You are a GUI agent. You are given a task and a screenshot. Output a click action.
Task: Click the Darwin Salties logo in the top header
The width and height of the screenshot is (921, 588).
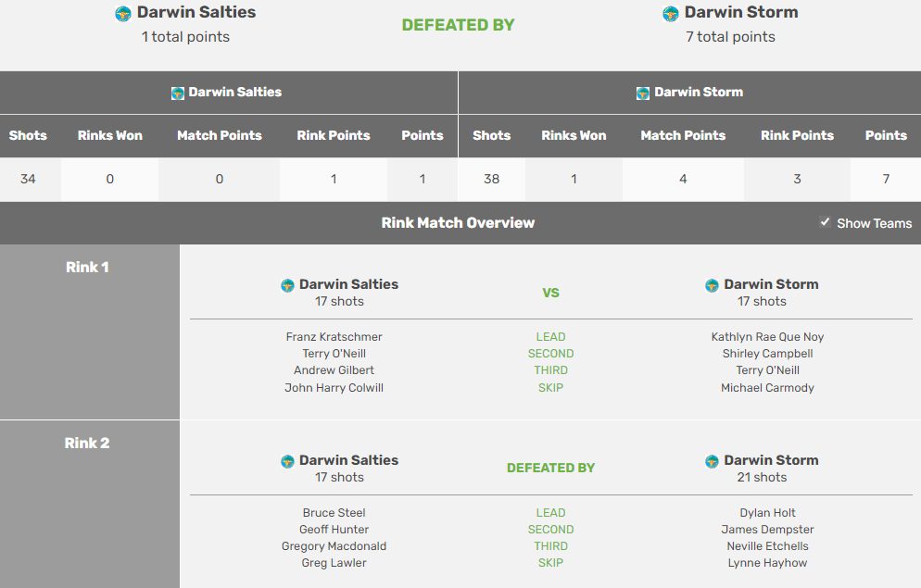point(122,13)
